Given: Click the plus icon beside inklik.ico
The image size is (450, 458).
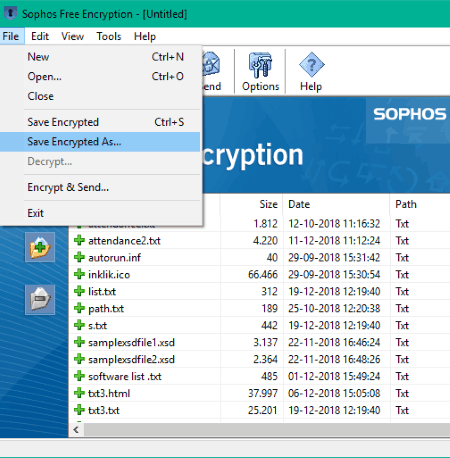Looking at the screenshot, I should (79, 274).
